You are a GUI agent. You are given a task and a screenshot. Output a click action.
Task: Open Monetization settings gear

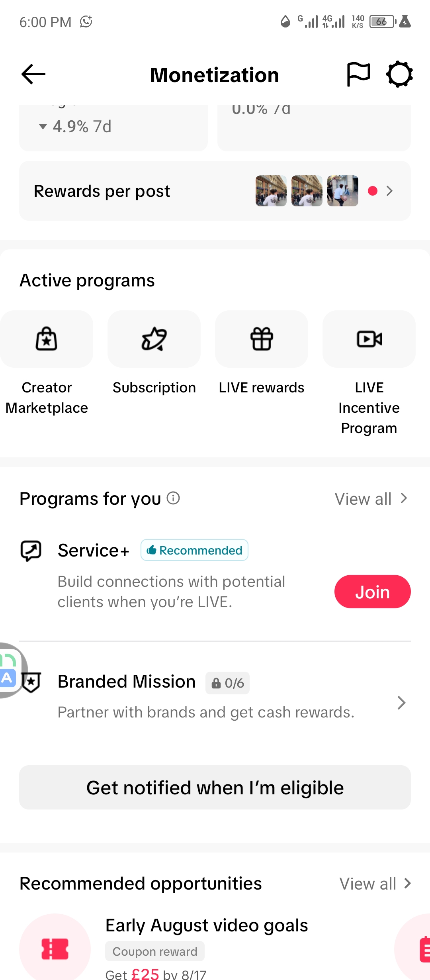tap(399, 74)
